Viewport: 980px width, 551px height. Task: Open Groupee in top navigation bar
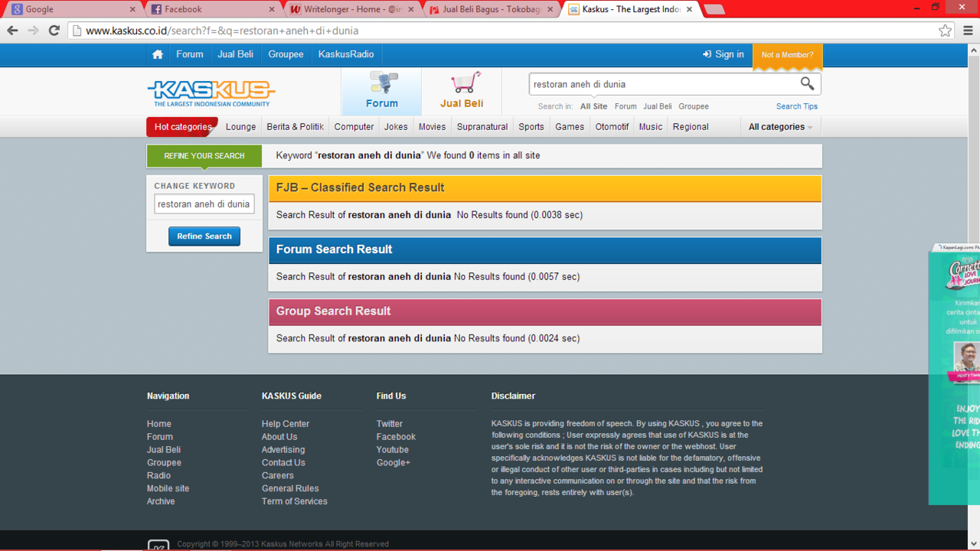pyautogui.click(x=286, y=54)
